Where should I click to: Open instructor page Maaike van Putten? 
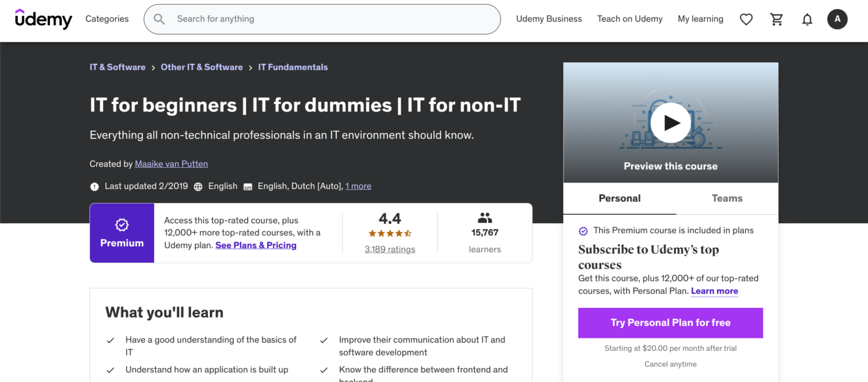click(x=171, y=164)
